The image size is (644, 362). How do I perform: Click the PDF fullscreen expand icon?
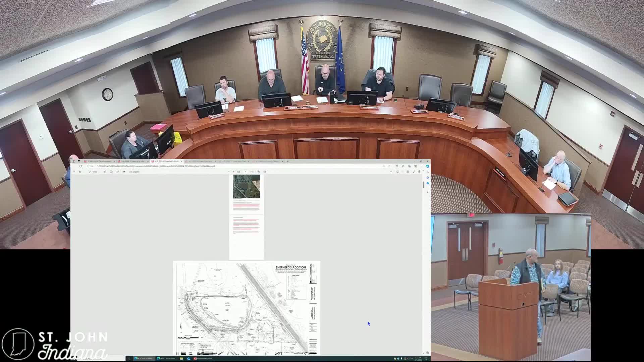pyautogui.click(x=414, y=172)
